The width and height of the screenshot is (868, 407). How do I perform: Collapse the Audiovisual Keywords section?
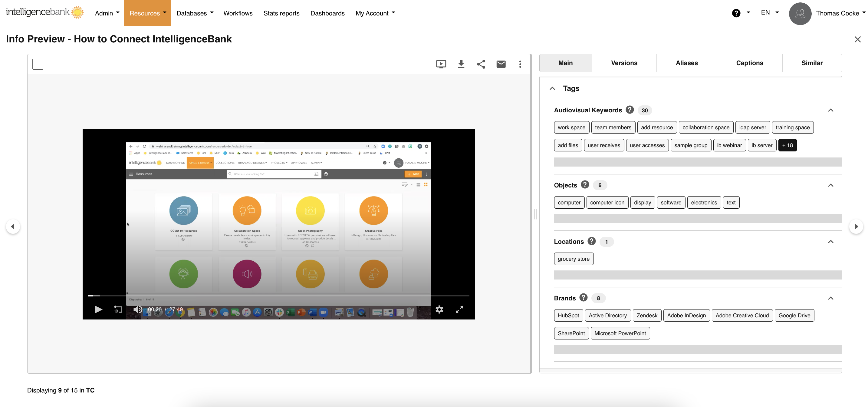831,110
